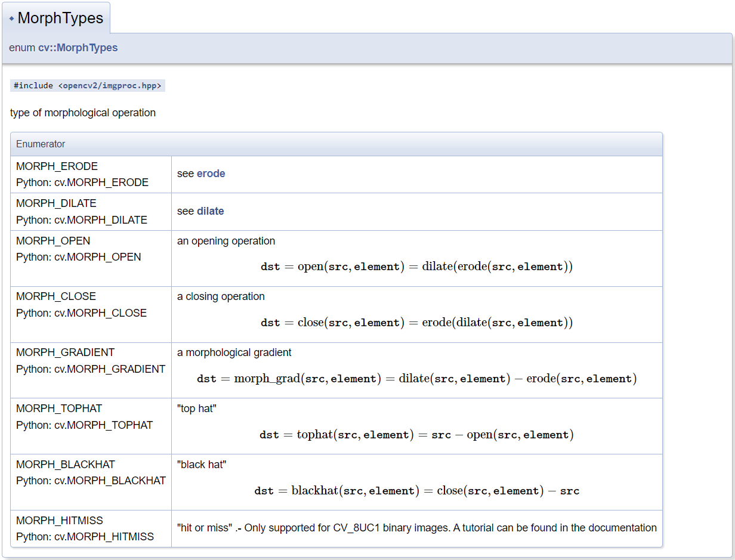Click the MORPH_CLOSE enumerator name
The width and height of the screenshot is (735, 560).
[x=56, y=296]
